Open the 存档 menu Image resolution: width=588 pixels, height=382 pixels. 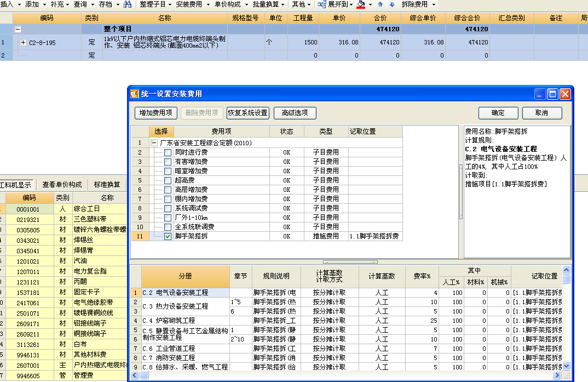(x=109, y=4)
